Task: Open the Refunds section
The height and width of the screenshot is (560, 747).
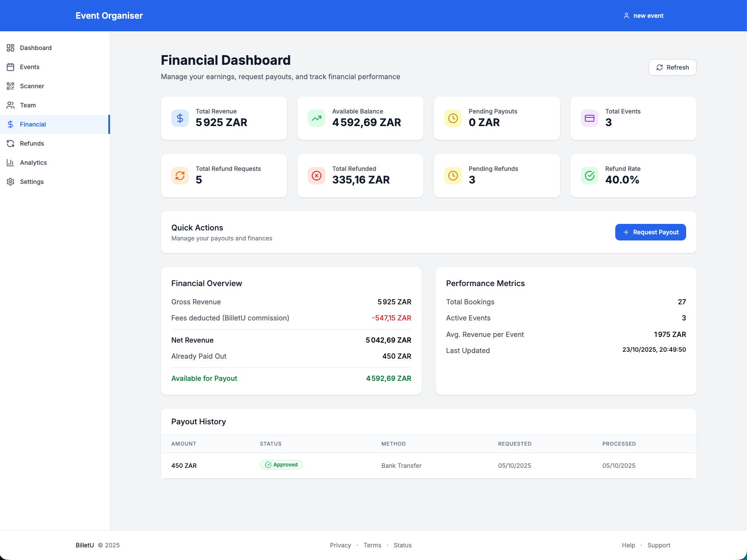Action: point(55,143)
